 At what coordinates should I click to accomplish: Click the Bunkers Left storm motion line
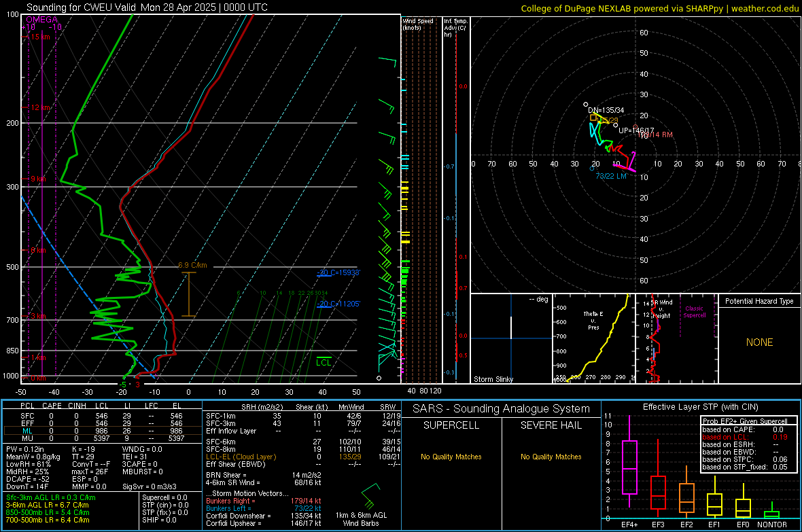pyautogui.click(x=264, y=508)
